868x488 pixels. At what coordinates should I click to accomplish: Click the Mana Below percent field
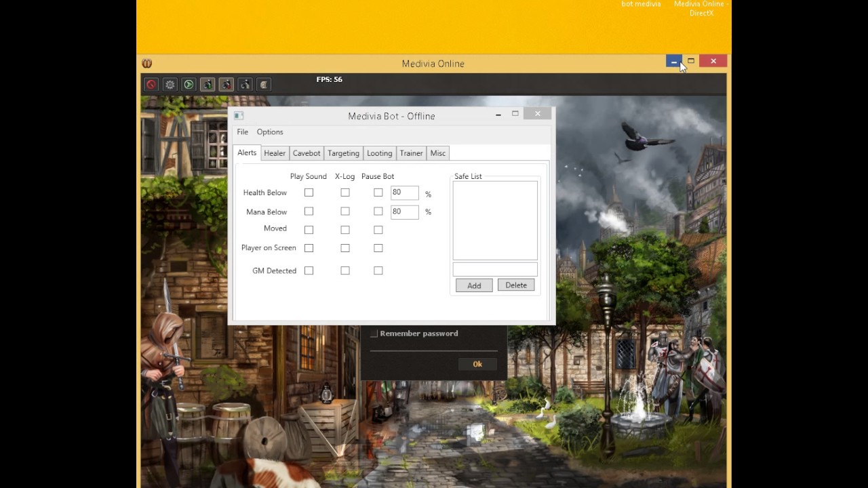pyautogui.click(x=404, y=211)
